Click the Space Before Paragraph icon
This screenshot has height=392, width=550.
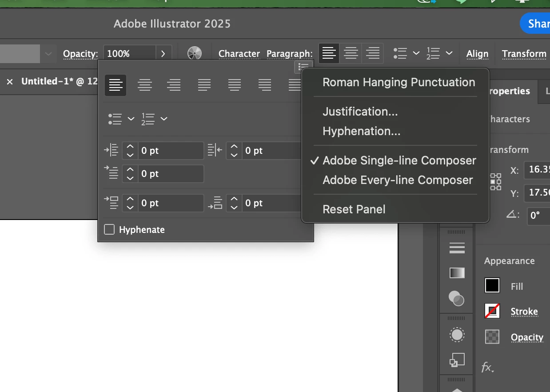111,203
